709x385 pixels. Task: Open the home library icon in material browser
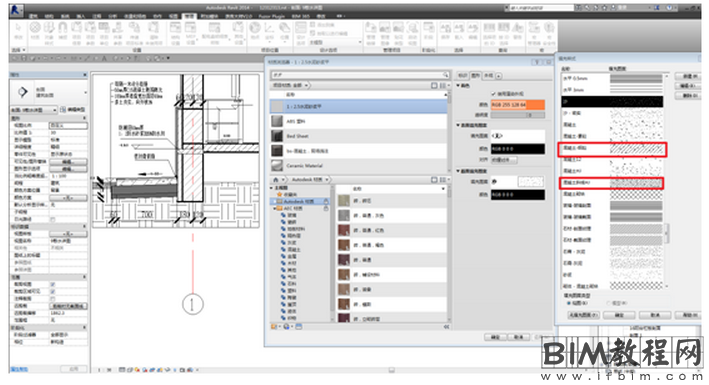[x=276, y=180]
